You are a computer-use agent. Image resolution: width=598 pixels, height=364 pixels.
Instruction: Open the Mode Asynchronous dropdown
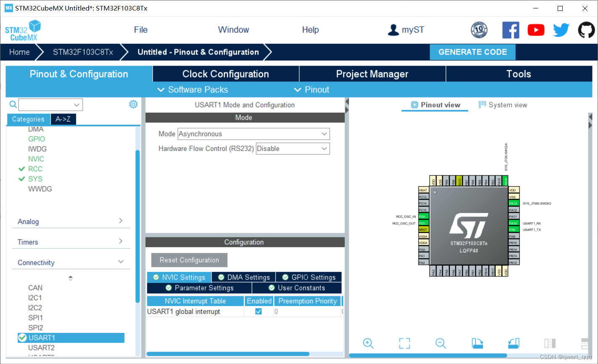point(254,134)
